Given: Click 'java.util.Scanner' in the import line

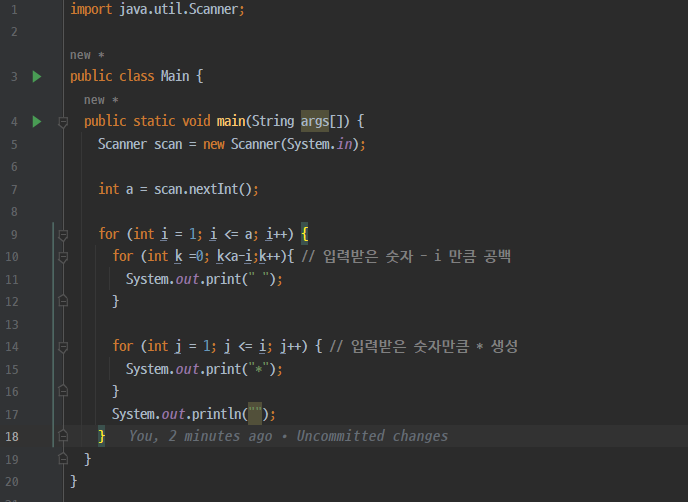Looking at the screenshot, I should (179, 9).
